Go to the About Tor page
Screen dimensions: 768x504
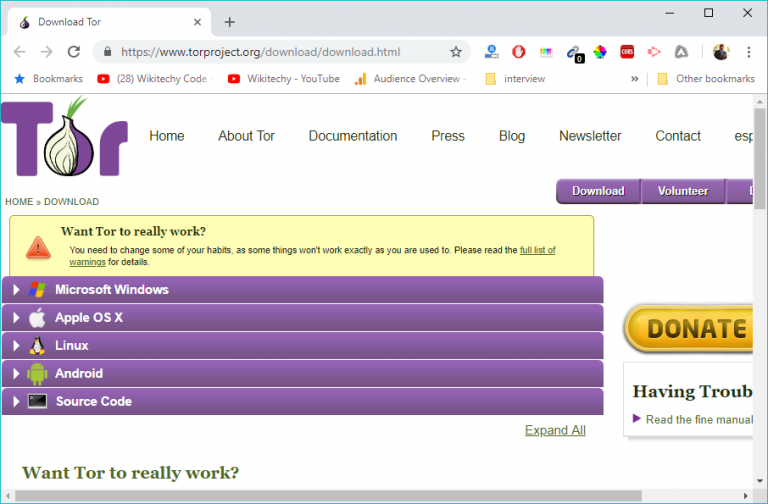click(246, 136)
